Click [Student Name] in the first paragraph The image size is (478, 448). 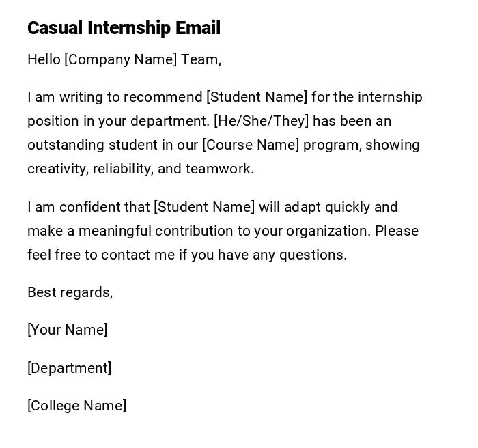[x=257, y=97]
